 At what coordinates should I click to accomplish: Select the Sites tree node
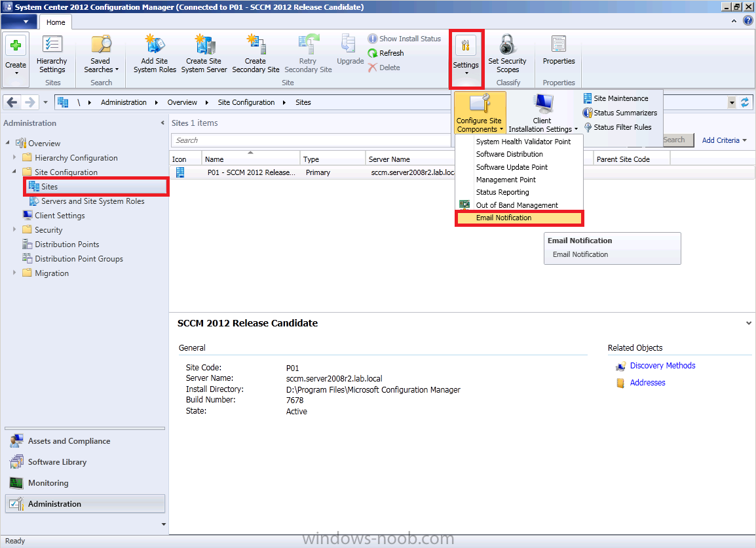point(49,187)
